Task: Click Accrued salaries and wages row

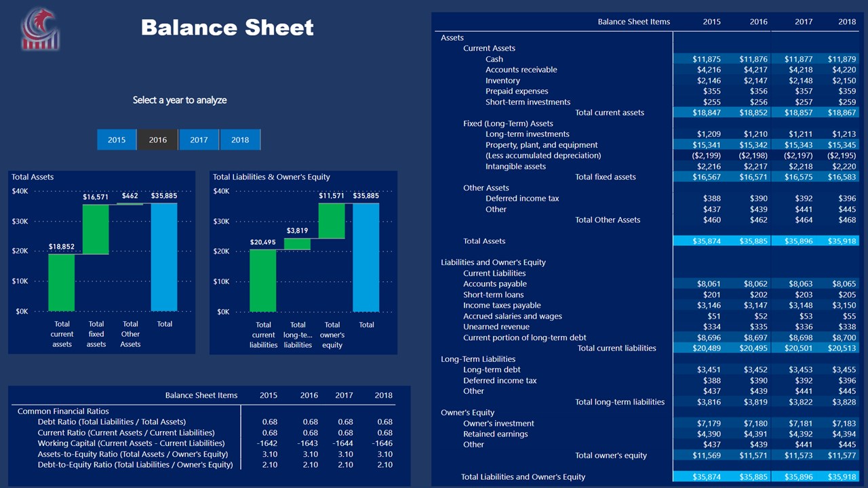Action: [513, 317]
